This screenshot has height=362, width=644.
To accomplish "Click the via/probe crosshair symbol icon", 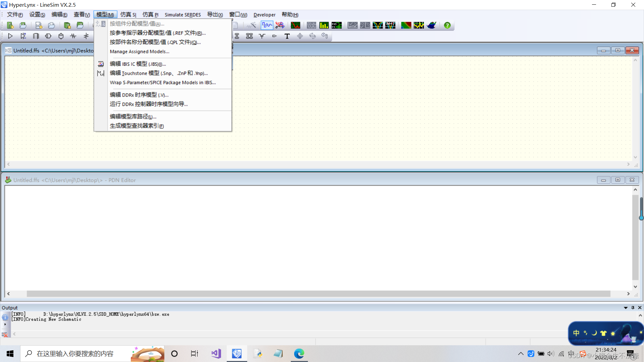I will point(300,36).
